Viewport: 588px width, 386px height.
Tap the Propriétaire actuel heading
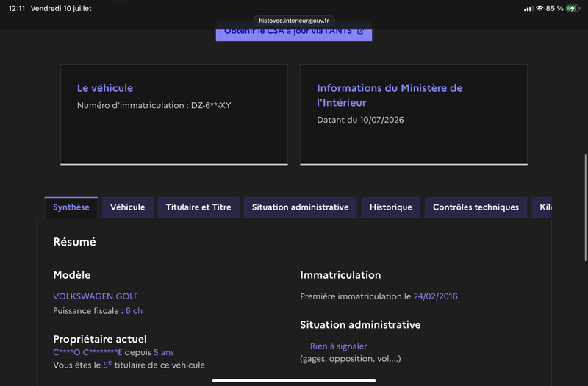(100, 339)
